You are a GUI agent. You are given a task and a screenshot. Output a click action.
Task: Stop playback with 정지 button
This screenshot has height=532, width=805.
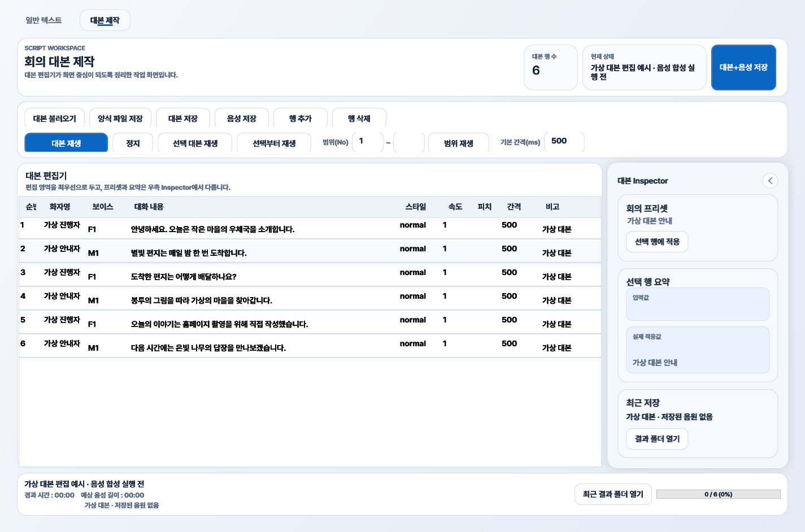coord(133,143)
